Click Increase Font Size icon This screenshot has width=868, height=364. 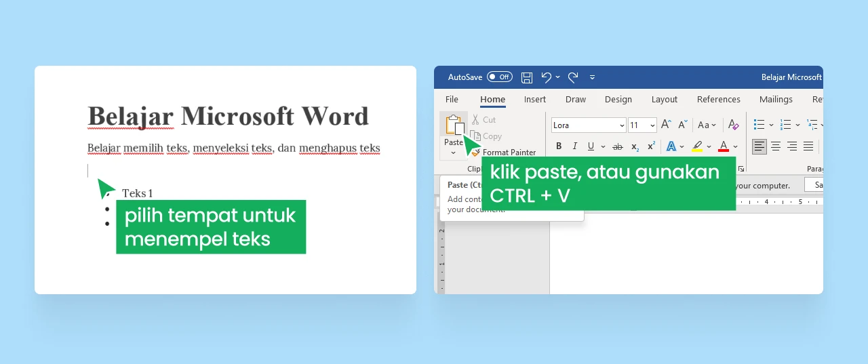(x=666, y=125)
